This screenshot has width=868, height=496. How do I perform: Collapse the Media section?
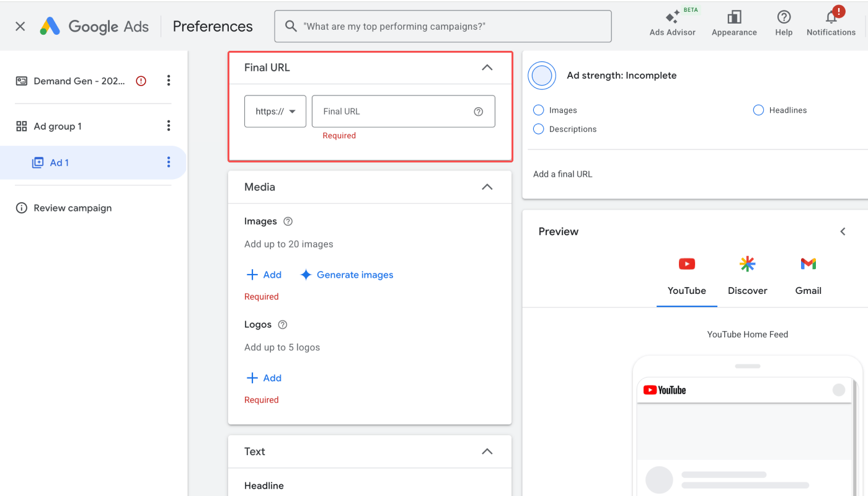487,187
